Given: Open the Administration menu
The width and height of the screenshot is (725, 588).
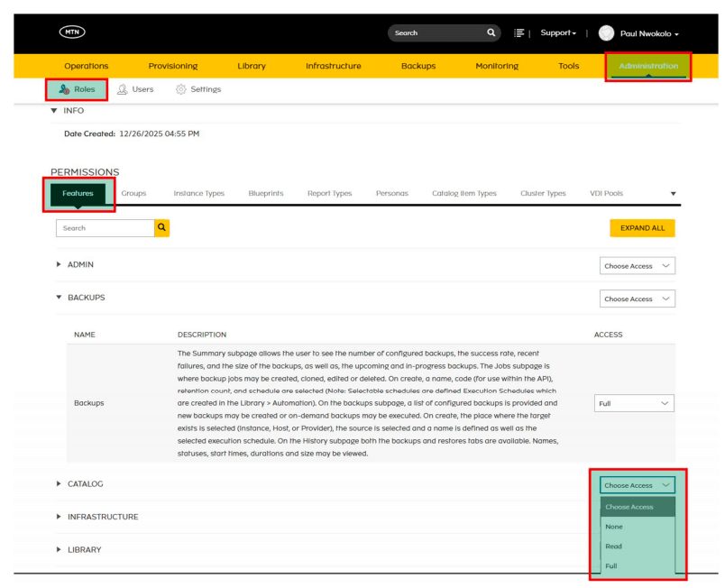Looking at the screenshot, I should (648, 66).
